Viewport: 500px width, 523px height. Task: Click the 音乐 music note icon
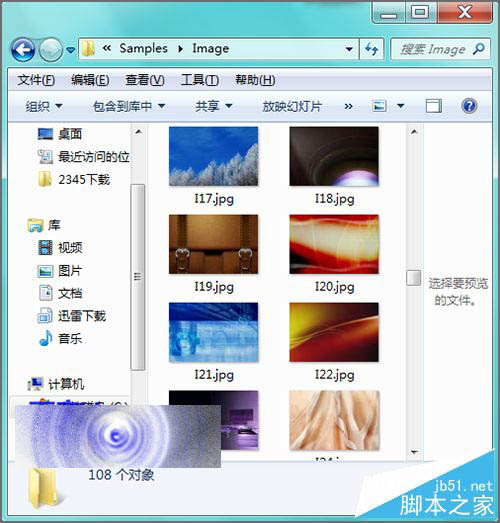(46, 338)
